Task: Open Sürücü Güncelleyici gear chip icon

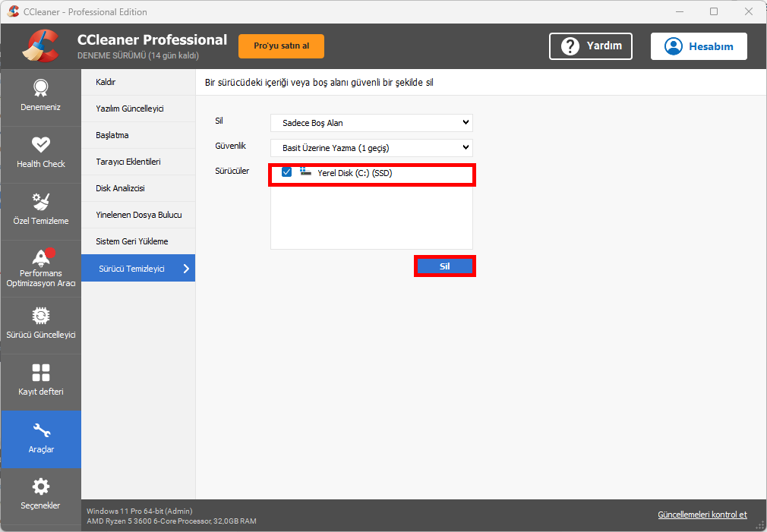Action: point(40,315)
